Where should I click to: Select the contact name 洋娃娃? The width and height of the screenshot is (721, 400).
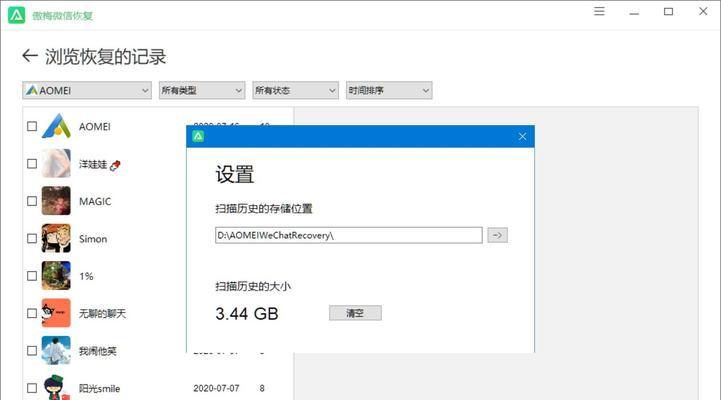coord(93,164)
